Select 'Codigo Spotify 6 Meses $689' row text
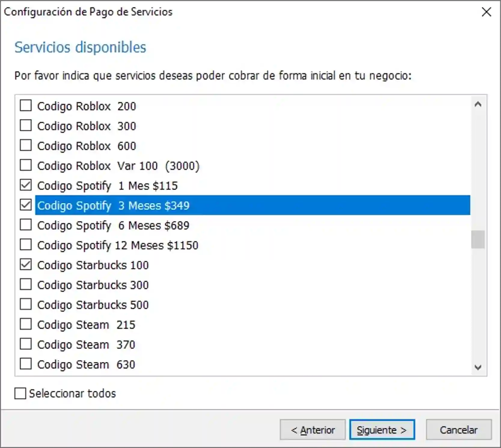Viewport: 501px width, 448px height. coord(113,226)
